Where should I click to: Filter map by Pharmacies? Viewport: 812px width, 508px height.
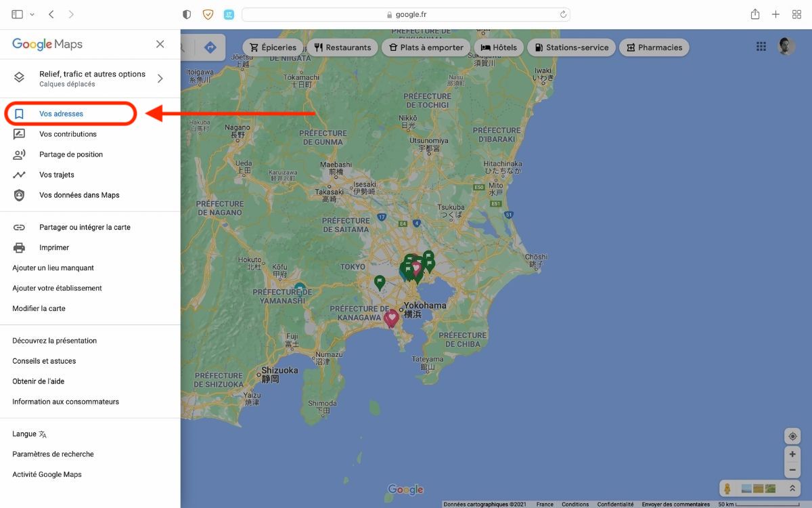654,47
